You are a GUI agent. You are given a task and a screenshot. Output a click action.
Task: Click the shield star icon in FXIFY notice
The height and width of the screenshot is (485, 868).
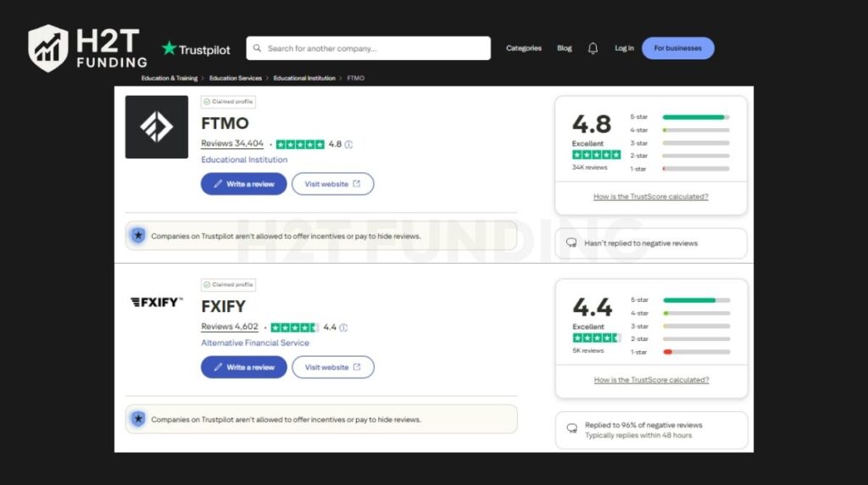point(138,419)
